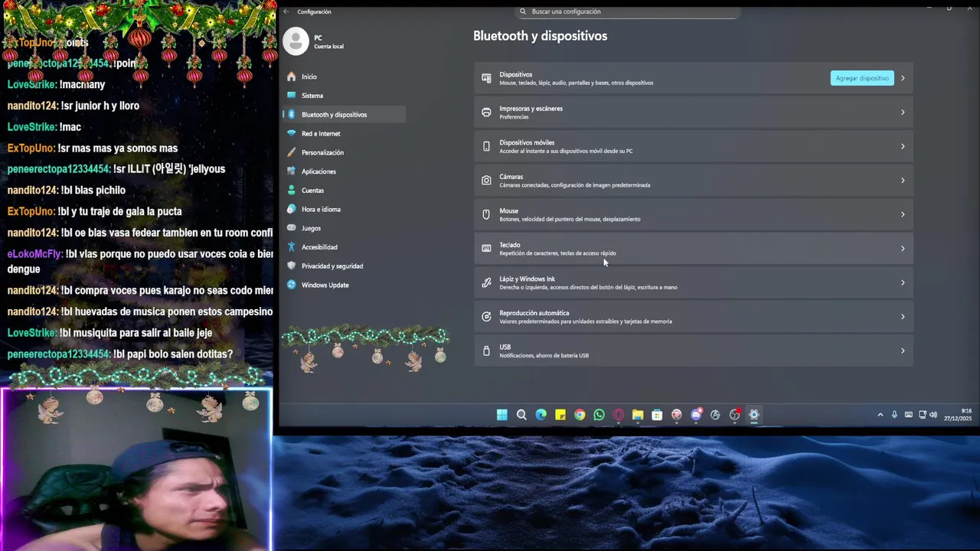Click the microphone tray icon
Screen dimensions: 980x551
(x=894, y=415)
